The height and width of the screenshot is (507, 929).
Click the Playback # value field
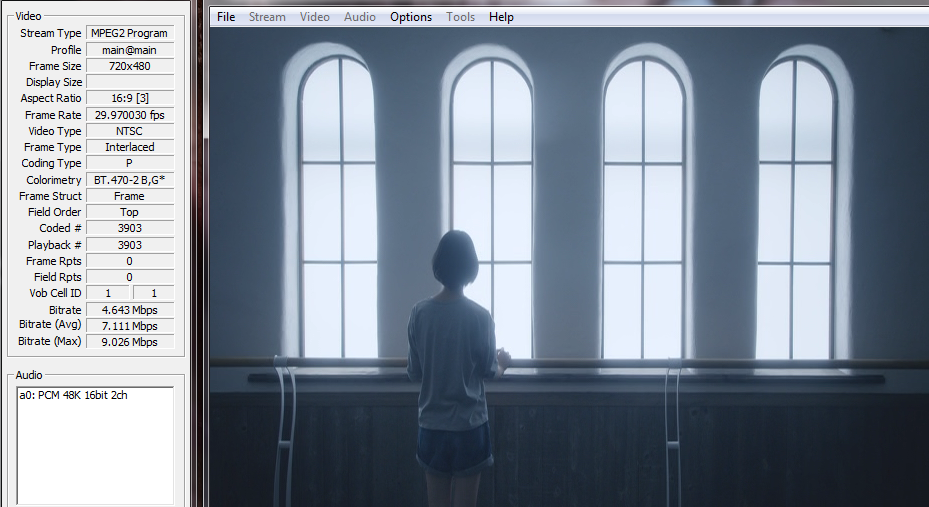(x=130, y=245)
